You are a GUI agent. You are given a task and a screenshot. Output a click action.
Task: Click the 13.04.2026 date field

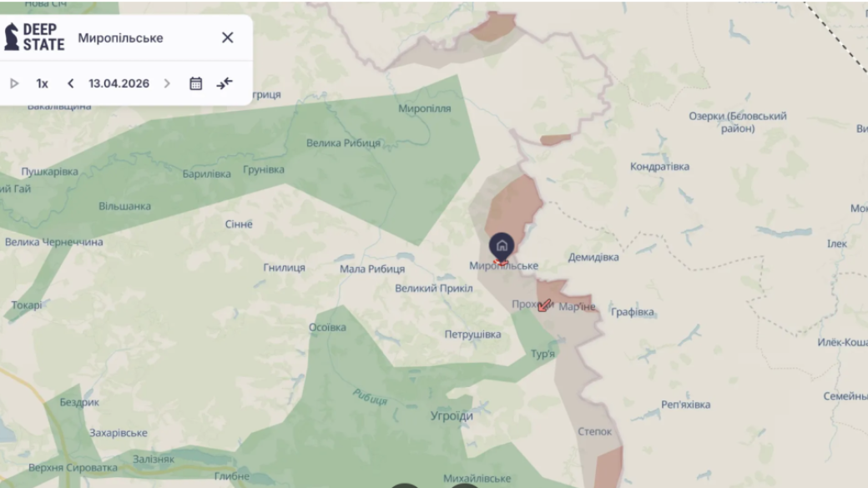(x=119, y=83)
